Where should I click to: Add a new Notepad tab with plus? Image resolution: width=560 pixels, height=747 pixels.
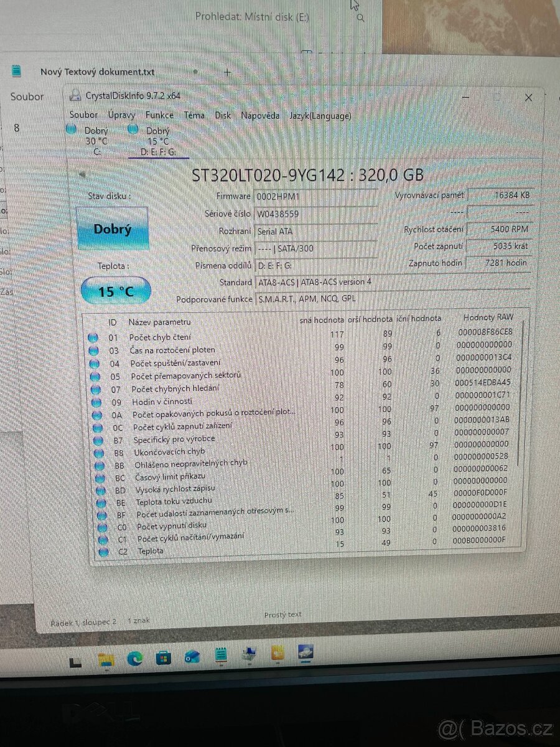tap(227, 72)
